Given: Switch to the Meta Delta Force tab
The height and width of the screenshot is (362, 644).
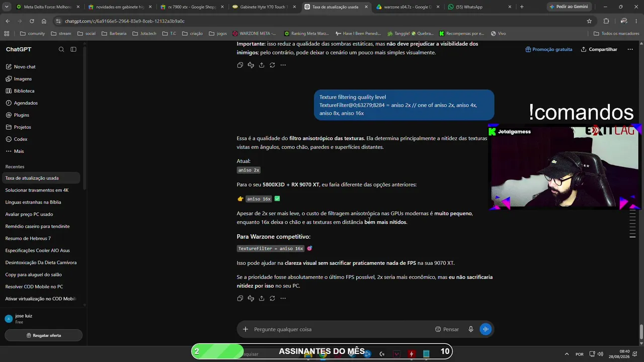Looking at the screenshot, I should click(x=44, y=7).
